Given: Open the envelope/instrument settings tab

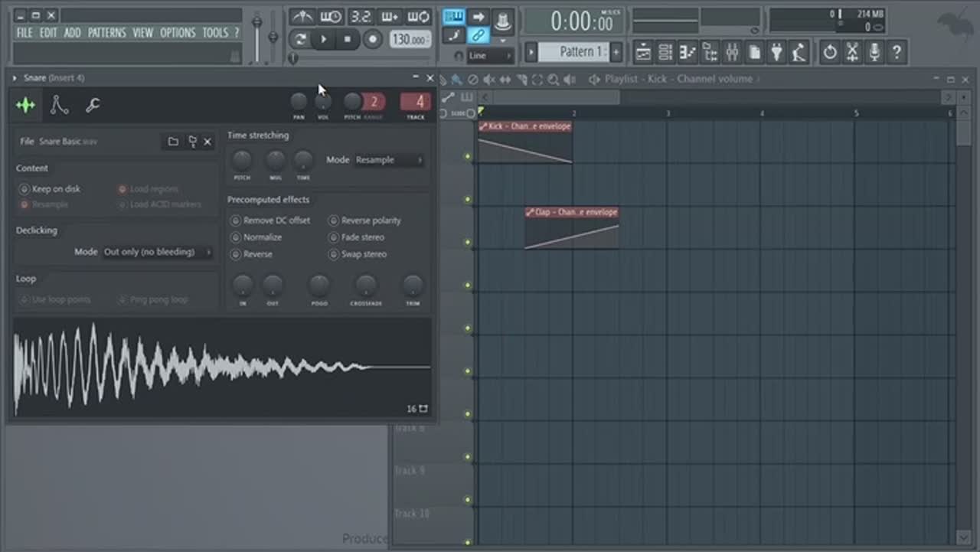Looking at the screenshot, I should [x=59, y=106].
